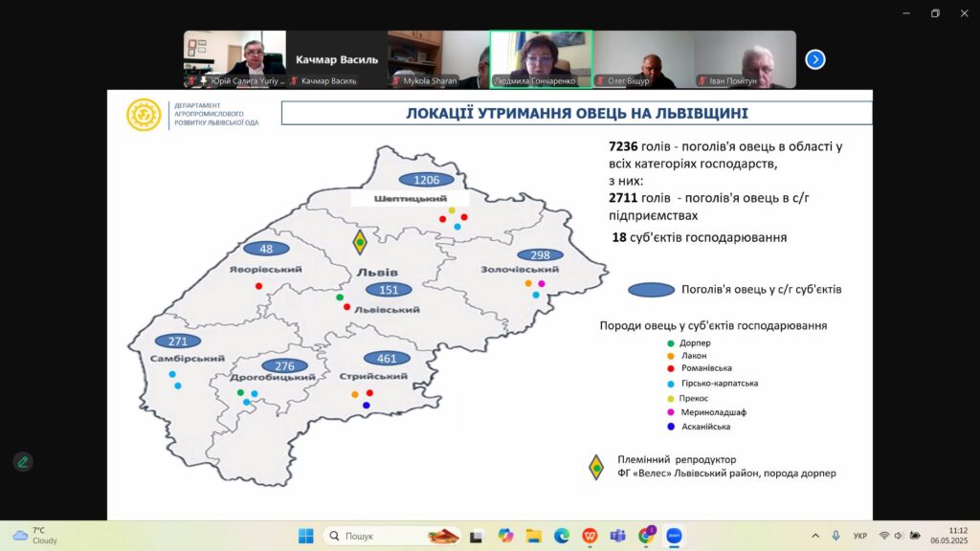Open the annotation pencil tool
Image resolution: width=980 pixels, height=551 pixels.
(23, 461)
